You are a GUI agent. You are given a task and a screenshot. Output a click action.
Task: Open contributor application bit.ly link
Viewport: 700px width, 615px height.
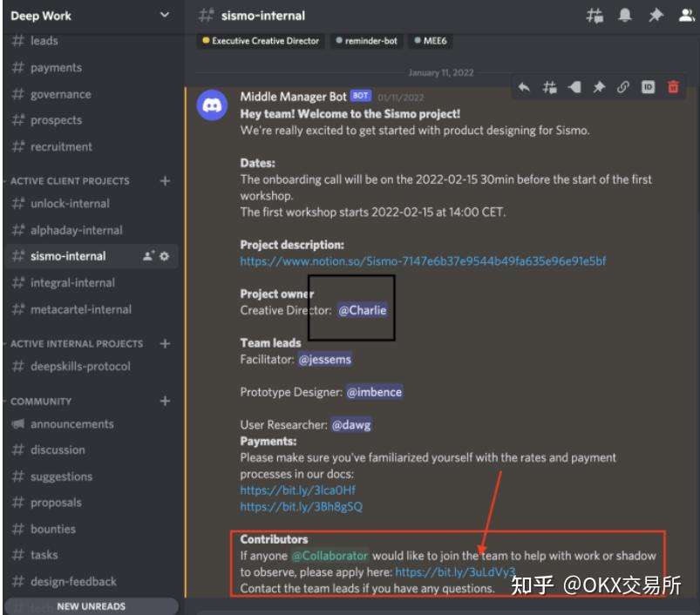455,572
